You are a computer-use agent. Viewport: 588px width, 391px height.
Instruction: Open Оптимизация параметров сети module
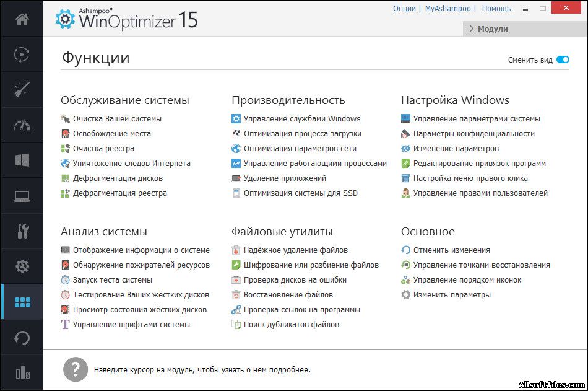point(300,149)
